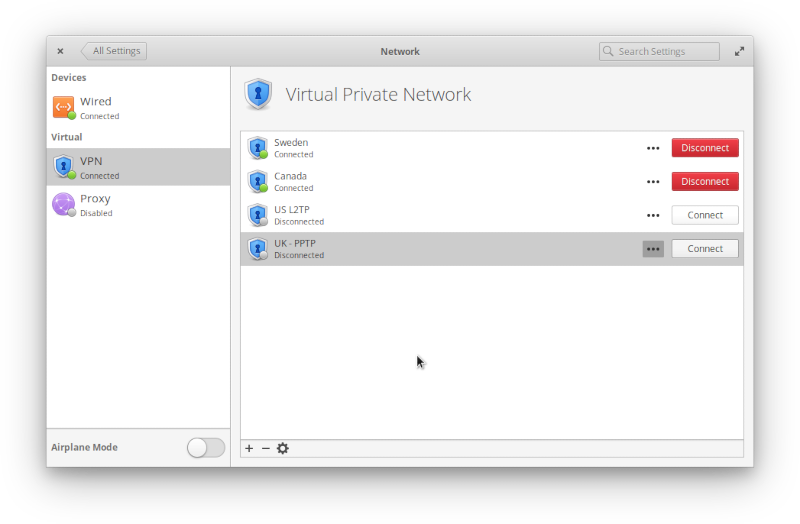Screen dimensions: 800x524
Task: Go back to All Settings
Action: coord(114,51)
